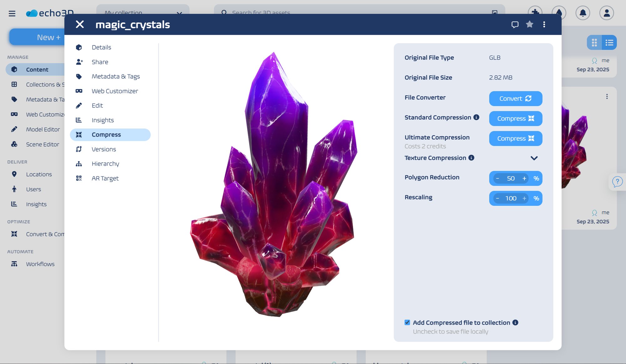The height and width of the screenshot is (364, 626).
Task: Select the Hierarchy menu item
Action: click(x=105, y=164)
